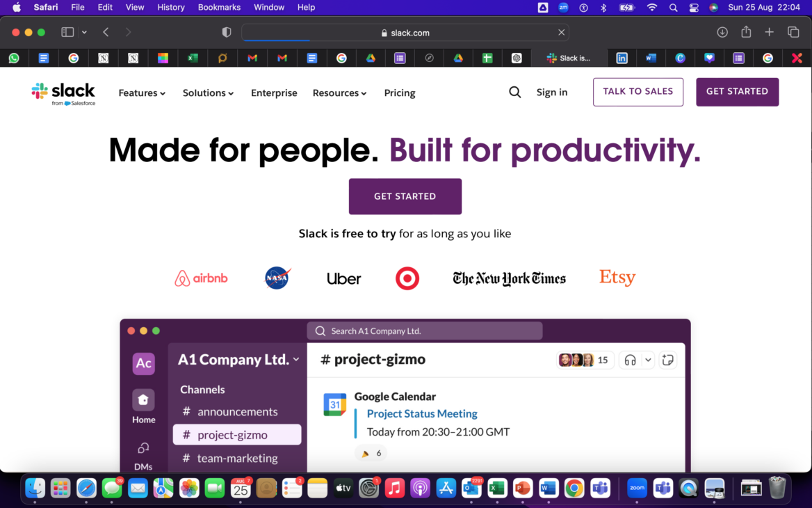The image size is (812, 508).
Task: Click the TALK TO SALES button
Action: pyautogui.click(x=638, y=92)
